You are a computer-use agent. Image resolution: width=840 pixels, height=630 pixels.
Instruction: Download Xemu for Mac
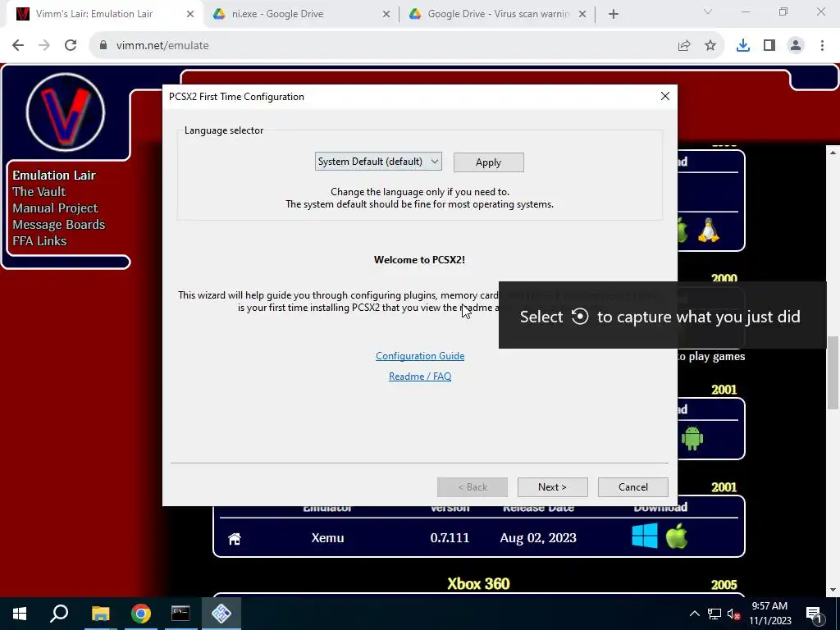tap(677, 536)
